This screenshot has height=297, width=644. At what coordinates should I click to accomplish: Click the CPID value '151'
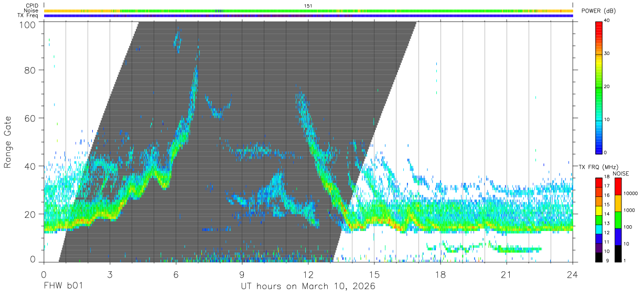click(308, 6)
